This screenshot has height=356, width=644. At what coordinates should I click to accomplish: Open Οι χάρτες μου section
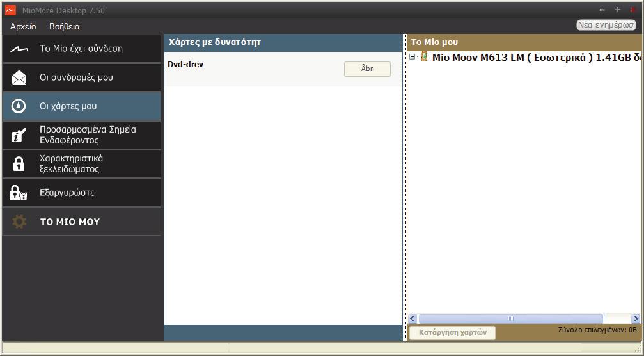tap(82, 106)
